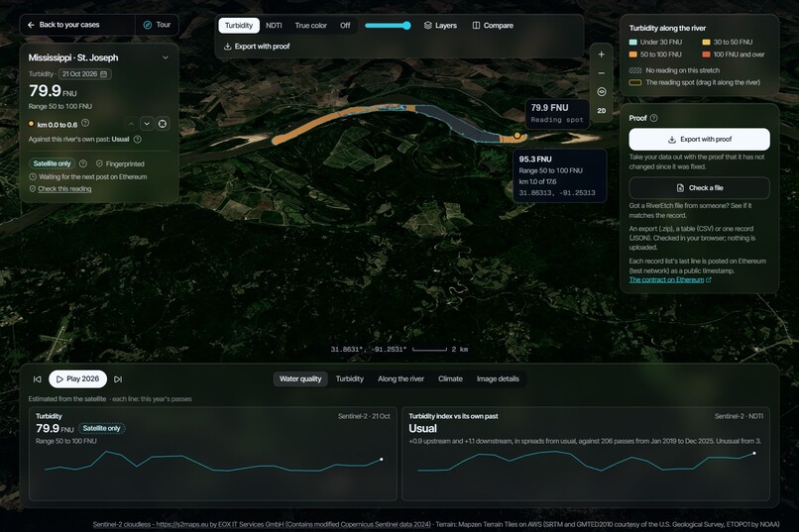Open help next to Proof heading
799x532 pixels.
point(654,118)
